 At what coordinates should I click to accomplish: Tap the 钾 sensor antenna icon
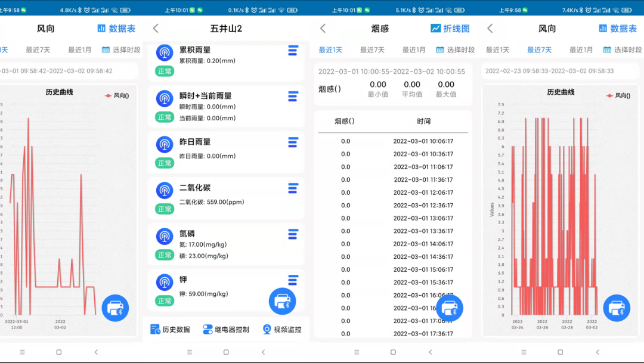(165, 282)
